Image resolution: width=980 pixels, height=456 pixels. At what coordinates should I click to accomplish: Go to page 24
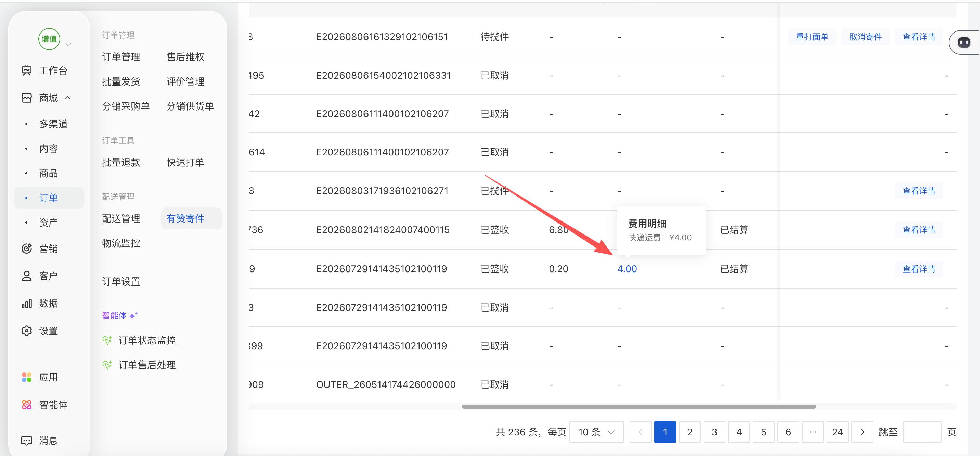click(x=837, y=432)
